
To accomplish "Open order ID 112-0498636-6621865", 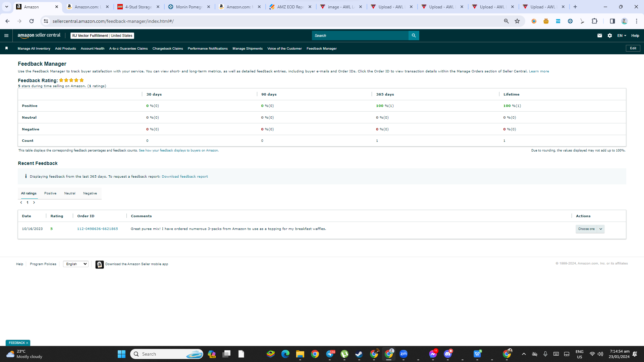I will tap(98, 229).
